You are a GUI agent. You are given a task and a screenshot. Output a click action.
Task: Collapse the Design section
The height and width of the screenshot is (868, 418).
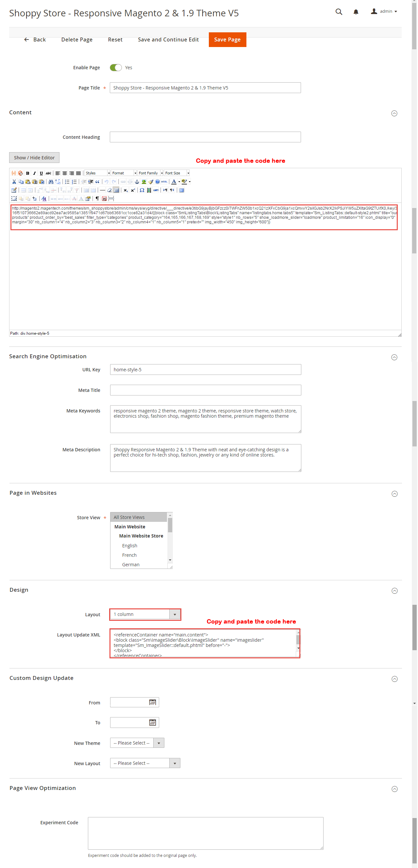coord(394,591)
